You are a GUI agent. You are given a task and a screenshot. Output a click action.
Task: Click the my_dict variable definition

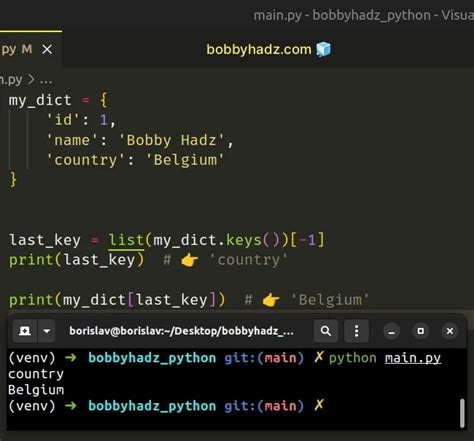pyautogui.click(x=40, y=100)
